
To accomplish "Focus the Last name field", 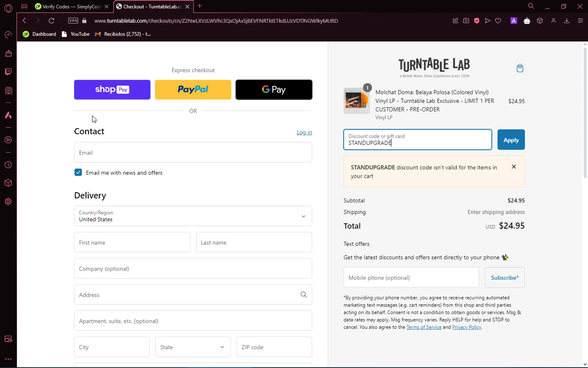I will coord(254,242).
